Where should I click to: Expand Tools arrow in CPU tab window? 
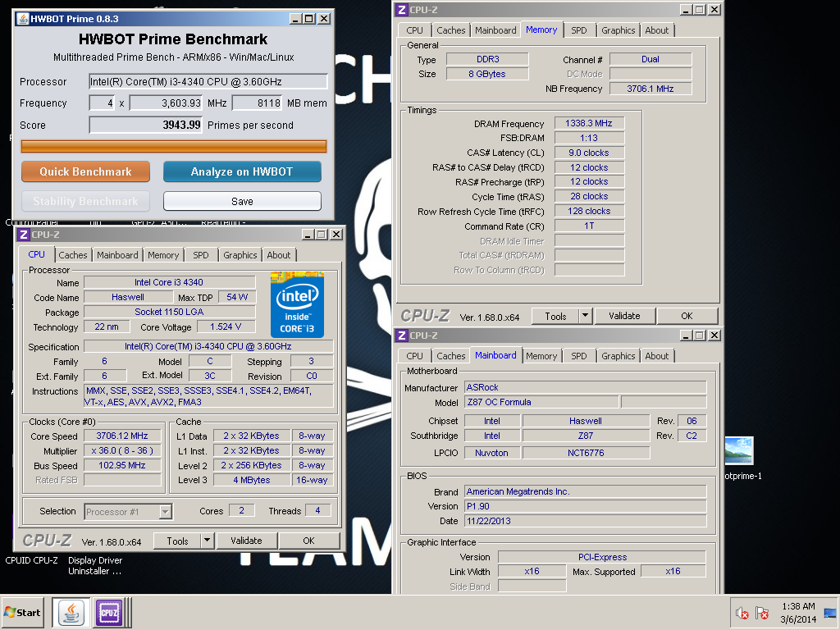click(x=208, y=541)
